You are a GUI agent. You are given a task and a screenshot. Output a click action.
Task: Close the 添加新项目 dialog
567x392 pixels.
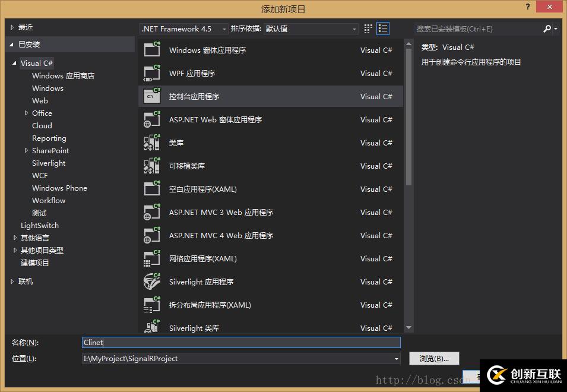click(x=550, y=7)
